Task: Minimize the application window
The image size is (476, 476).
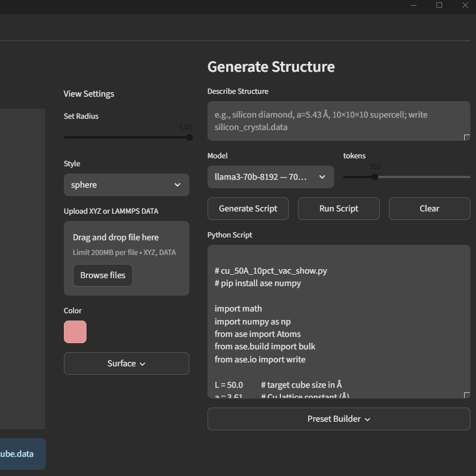Action: tap(414, 5)
